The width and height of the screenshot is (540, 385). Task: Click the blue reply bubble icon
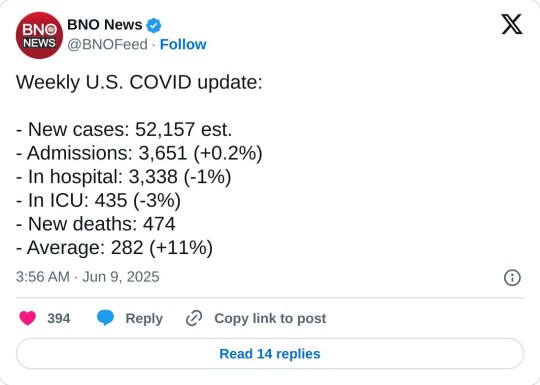tap(105, 318)
